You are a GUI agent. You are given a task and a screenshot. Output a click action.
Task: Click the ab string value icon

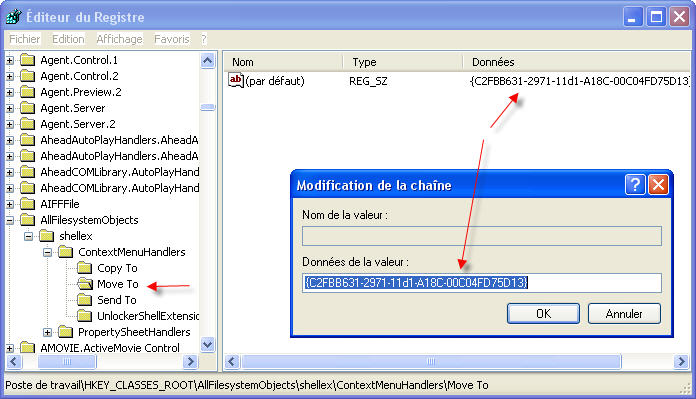236,80
